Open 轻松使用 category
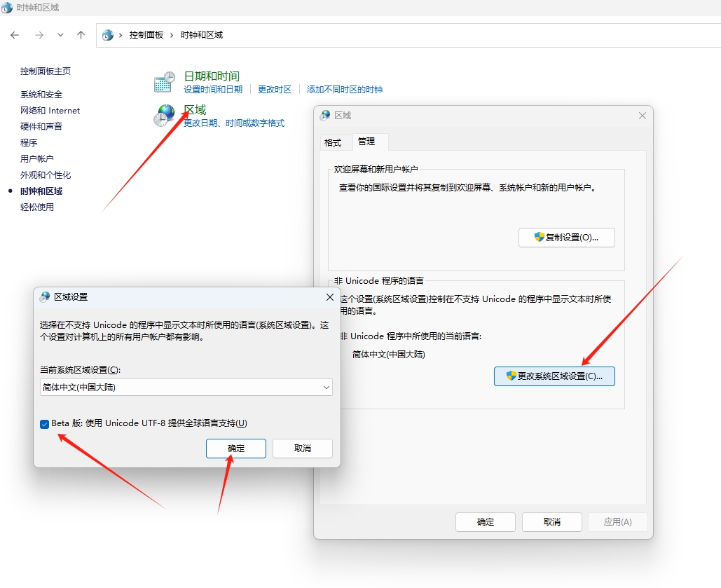The height and width of the screenshot is (588, 721). 36,207
